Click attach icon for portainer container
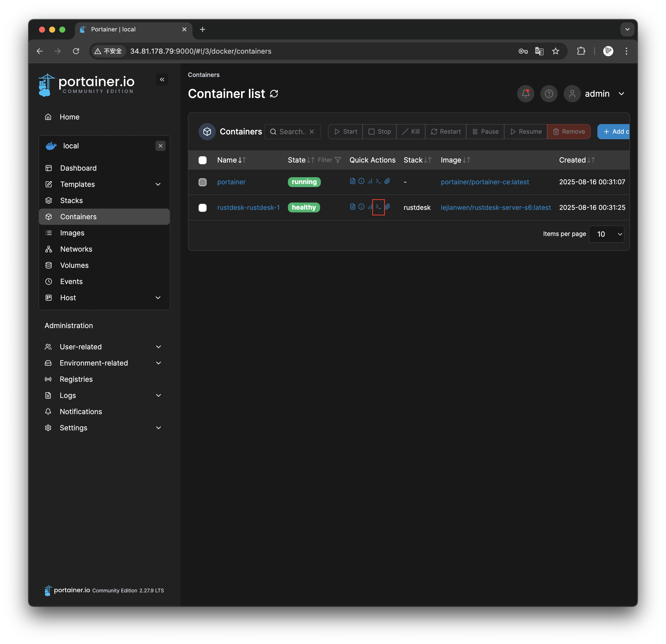Screen dimensions: 666x644 click(387, 181)
